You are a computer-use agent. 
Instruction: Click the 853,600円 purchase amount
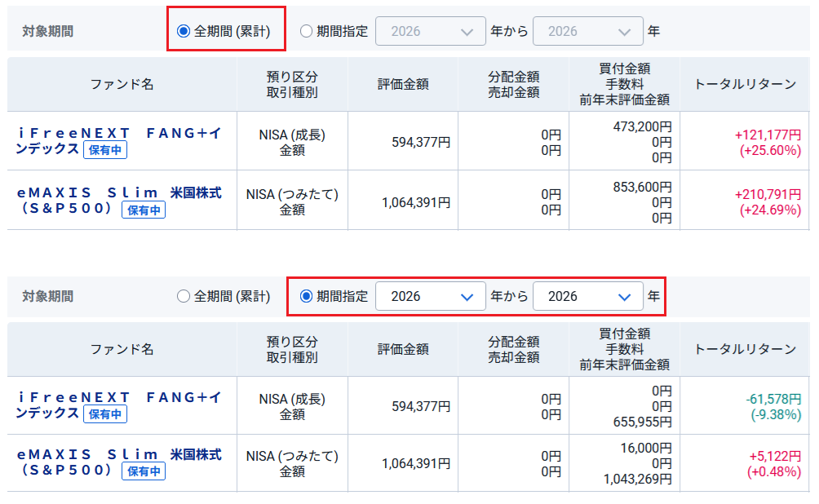[x=642, y=187]
